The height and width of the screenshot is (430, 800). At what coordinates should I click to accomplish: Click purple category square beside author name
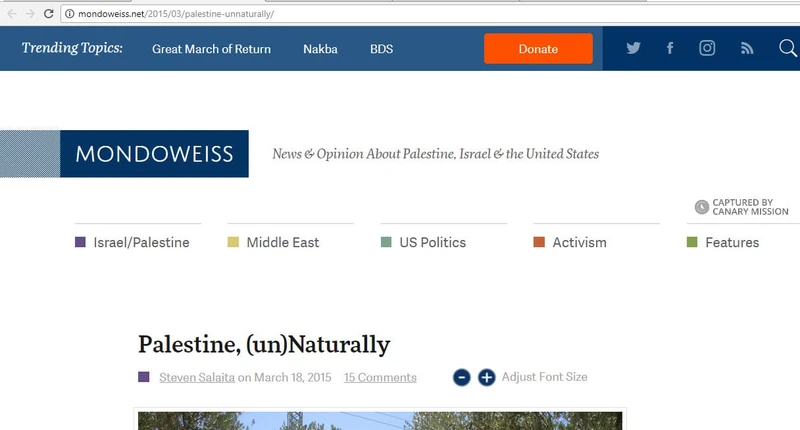[x=144, y=377]
